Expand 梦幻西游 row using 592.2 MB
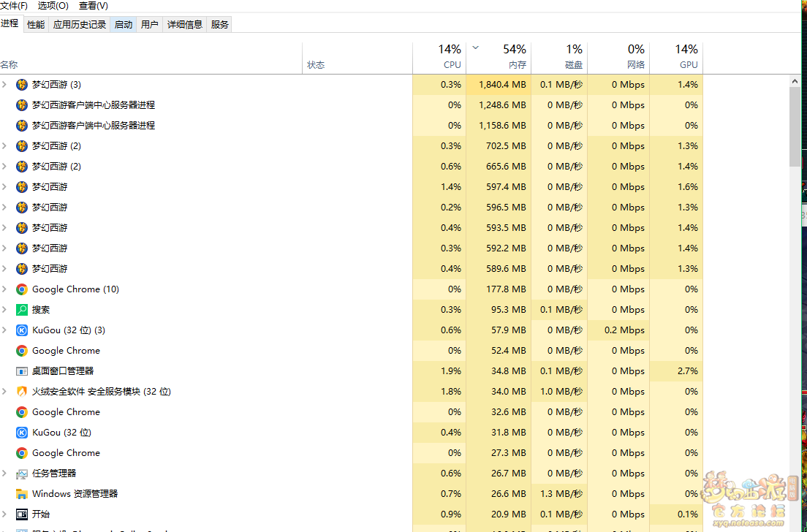 click(4, 248)
